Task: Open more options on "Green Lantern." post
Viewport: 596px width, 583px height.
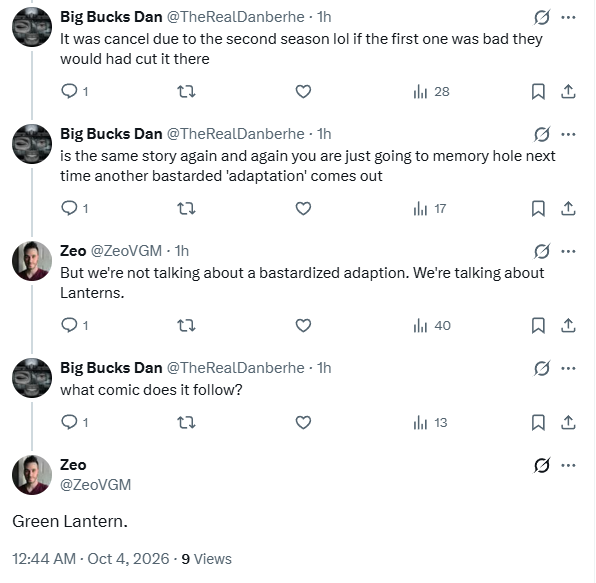Action: 568,465
